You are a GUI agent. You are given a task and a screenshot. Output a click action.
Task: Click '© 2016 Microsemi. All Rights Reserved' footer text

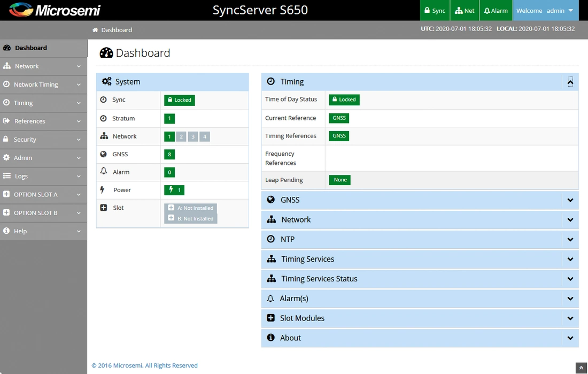point(144,365)
